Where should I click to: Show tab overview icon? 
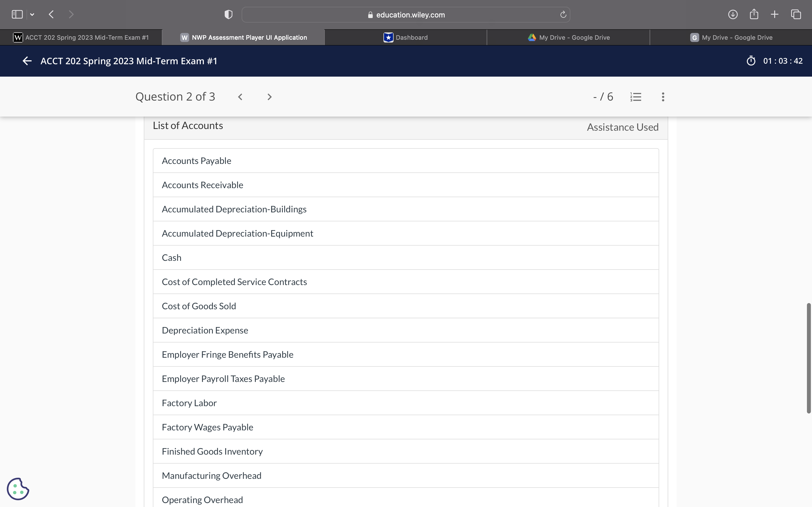tap(796, 14)
